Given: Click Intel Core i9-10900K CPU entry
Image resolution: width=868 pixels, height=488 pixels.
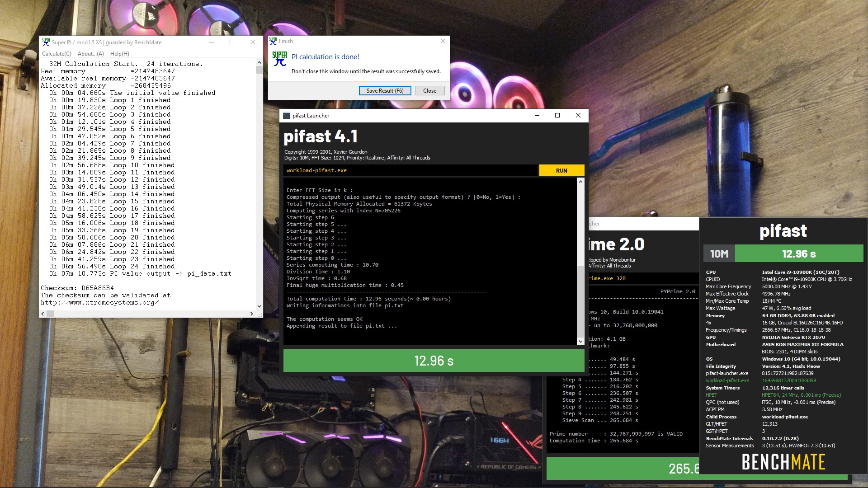Looking at the screenshot, I should pos(800,272).
